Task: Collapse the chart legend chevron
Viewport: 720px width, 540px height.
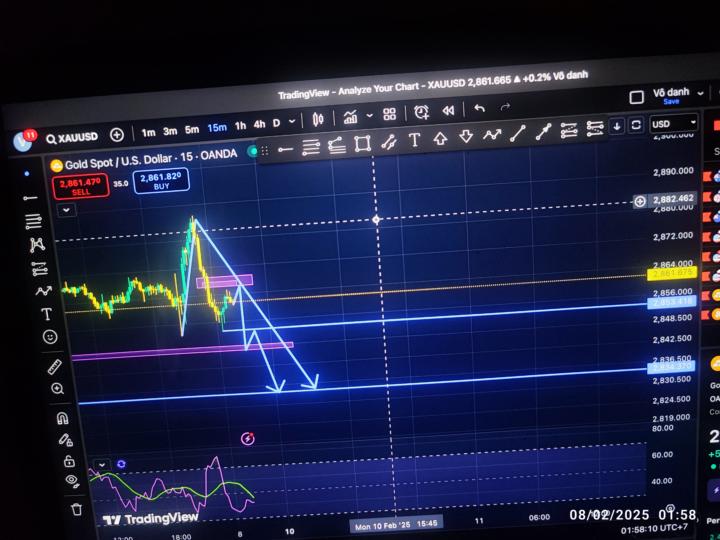Action: [67, 210]
